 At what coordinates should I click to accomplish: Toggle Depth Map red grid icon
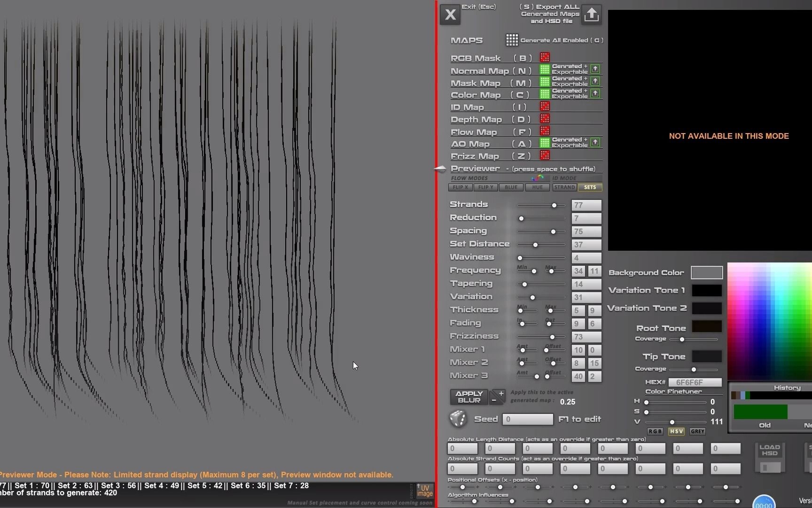545,119
